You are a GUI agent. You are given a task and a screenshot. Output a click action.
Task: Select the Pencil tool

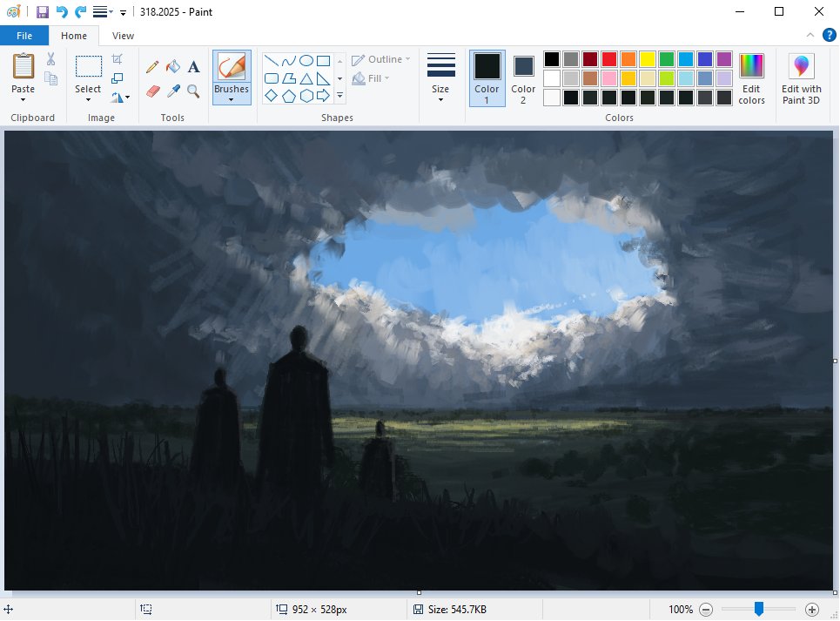tap(152, 66)
